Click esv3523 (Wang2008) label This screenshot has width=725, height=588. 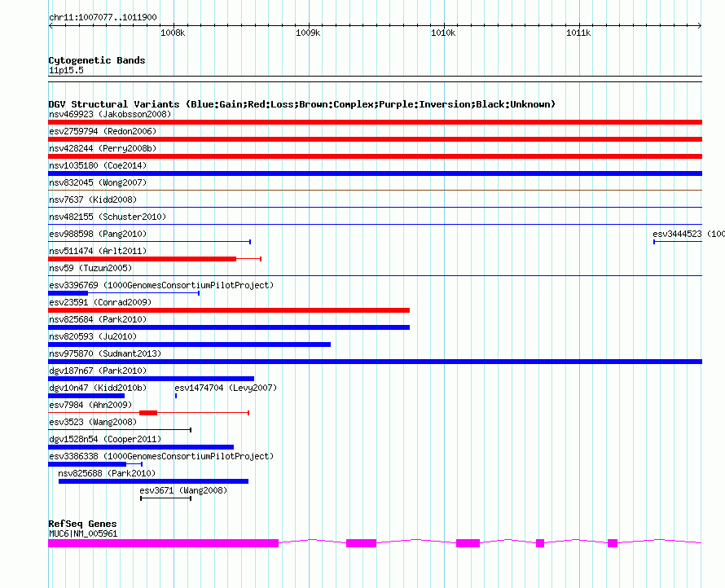coord(93,422)
